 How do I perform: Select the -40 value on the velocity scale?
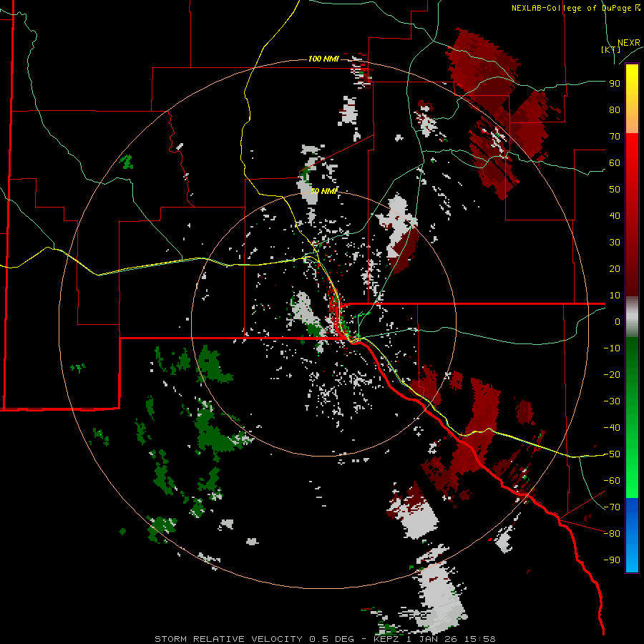[612, 428]
